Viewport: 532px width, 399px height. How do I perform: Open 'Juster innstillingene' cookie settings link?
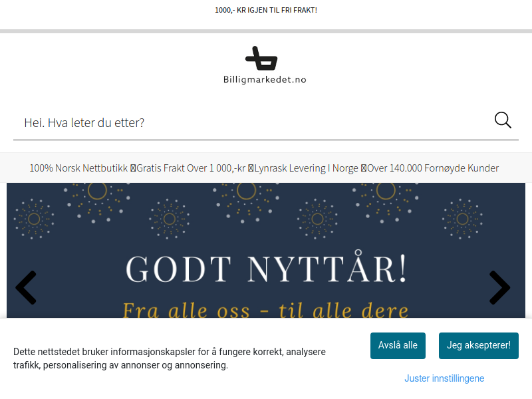click(x=444, y=378)
